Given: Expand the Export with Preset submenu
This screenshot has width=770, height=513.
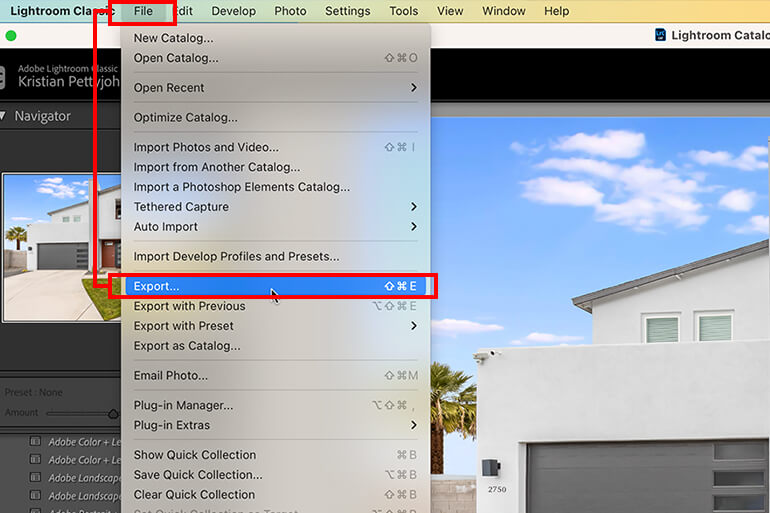Looking at the screenshot, I should [275, 326].
